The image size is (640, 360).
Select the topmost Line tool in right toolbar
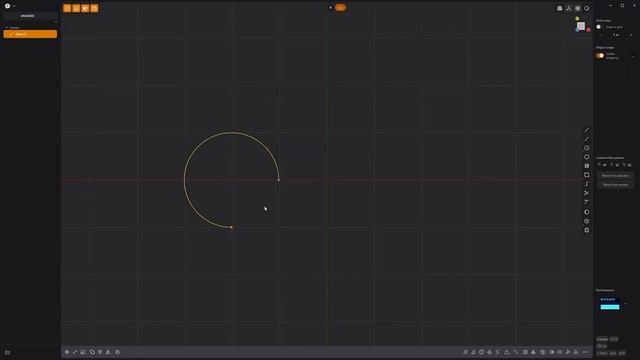pos(587,130)
